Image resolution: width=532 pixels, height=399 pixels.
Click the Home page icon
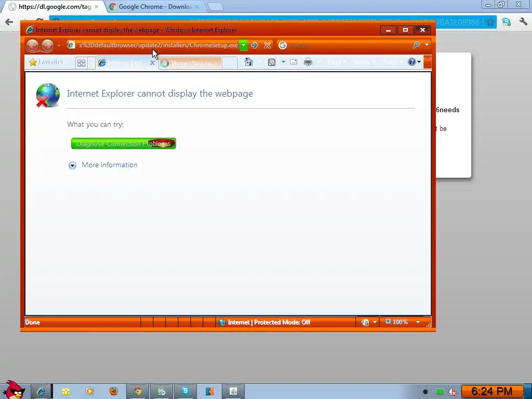point(249,62)
